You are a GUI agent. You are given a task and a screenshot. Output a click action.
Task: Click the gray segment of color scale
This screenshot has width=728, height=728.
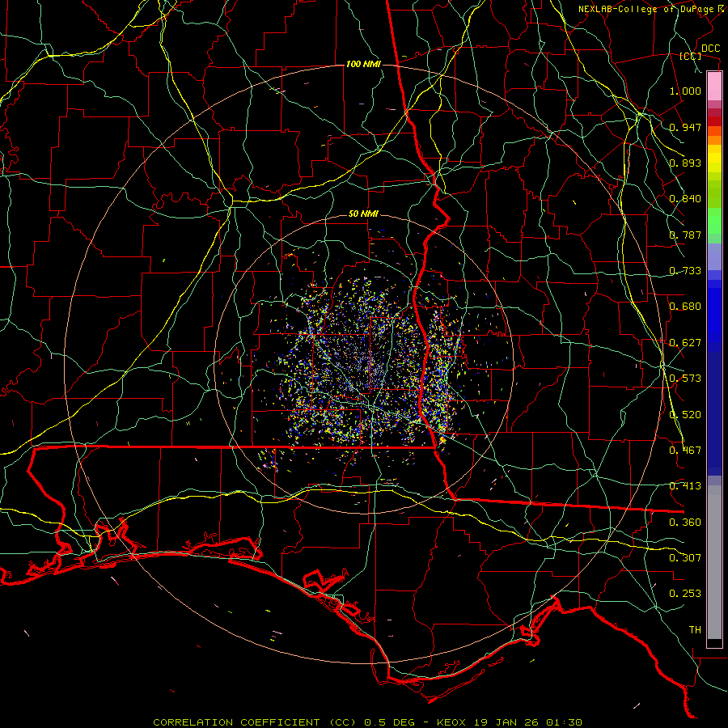(x=714, y=562)
